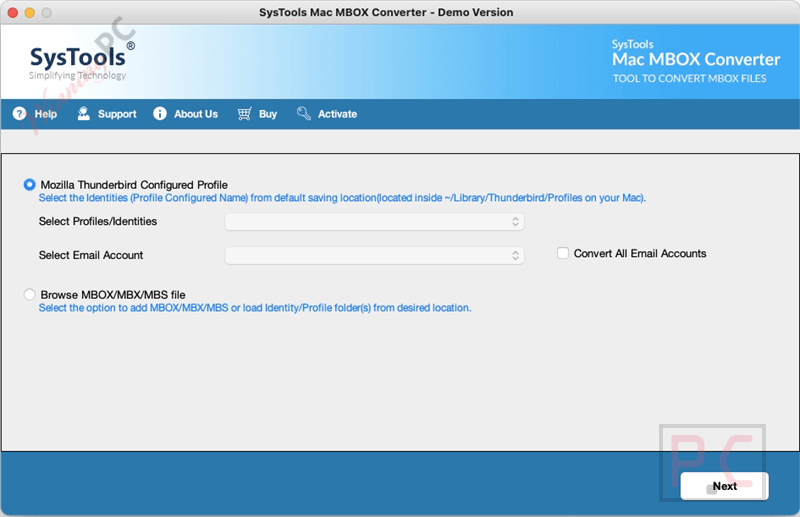800x517 pixels.
Task: Open the Help menu item
Action: coord(35,113)
